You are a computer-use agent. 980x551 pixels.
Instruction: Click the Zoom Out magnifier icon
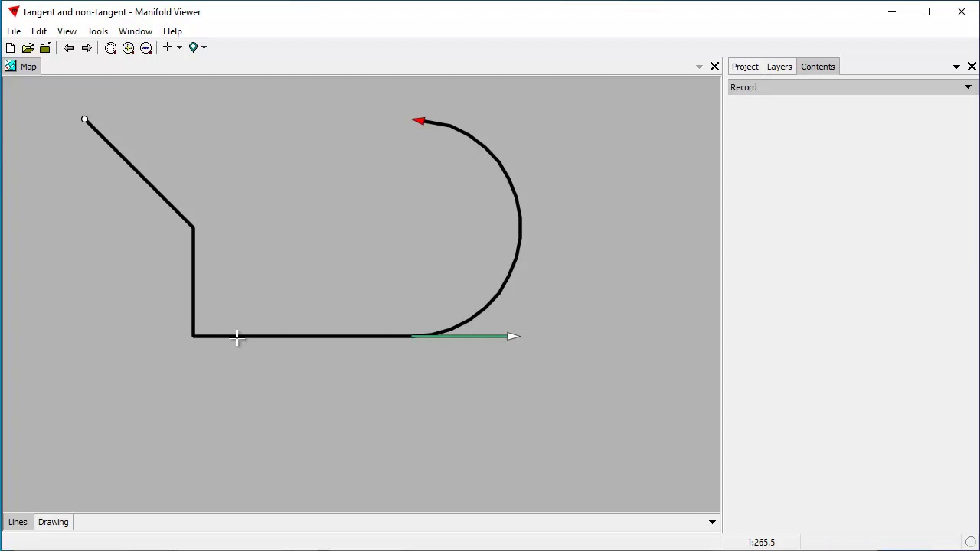click(145, 47)
